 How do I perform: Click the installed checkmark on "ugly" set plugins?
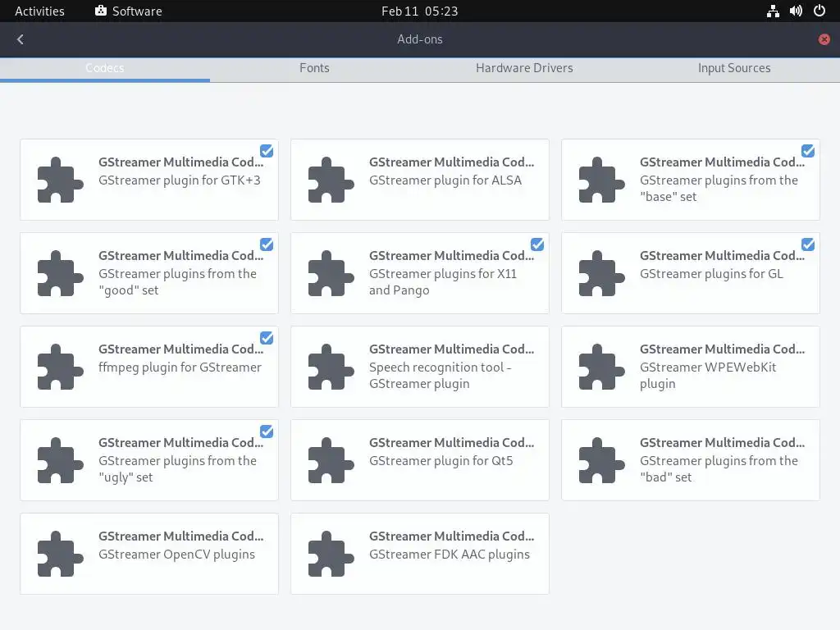pos(267,431)
